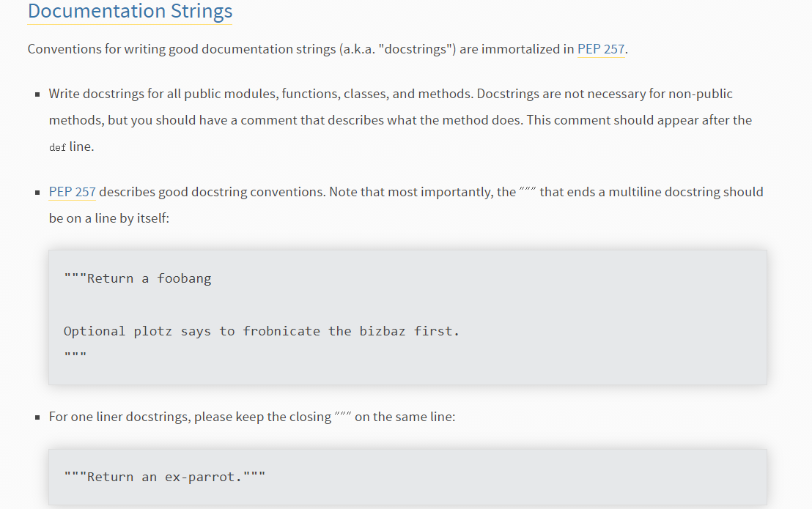Viewport: 812px width, 509px height.
Task: Click the inline "def" code word
Action: [57, 147]
